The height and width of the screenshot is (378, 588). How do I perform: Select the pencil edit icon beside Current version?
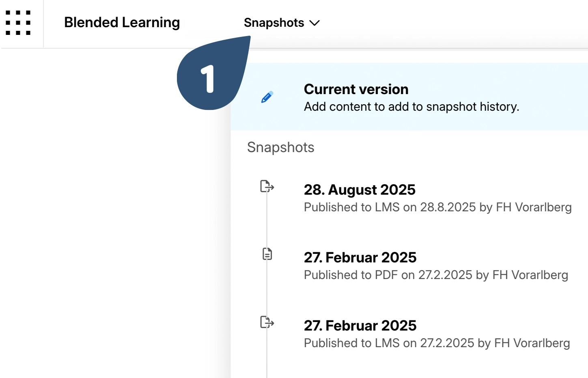coord(267,97)
